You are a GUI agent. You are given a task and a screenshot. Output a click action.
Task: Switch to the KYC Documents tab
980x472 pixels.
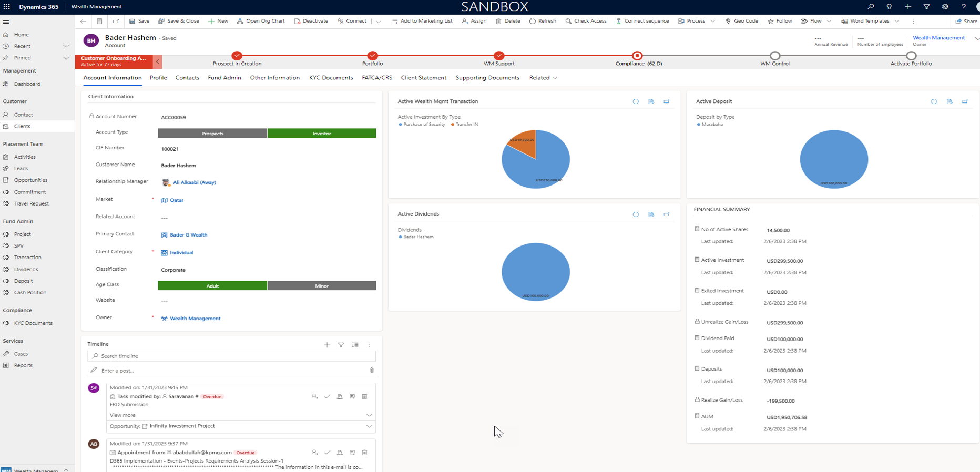[x=331, y=78]
